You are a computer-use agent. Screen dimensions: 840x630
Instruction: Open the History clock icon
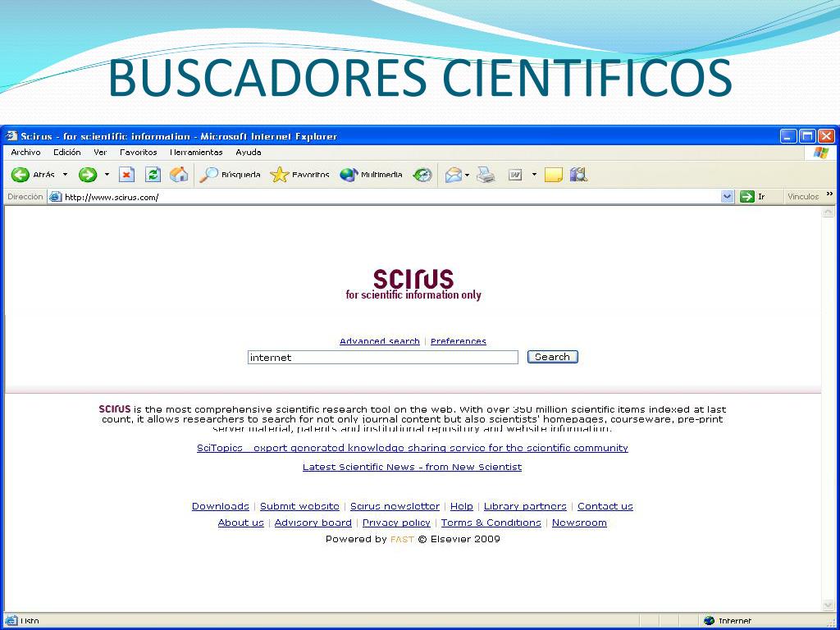tap(422, 175)
